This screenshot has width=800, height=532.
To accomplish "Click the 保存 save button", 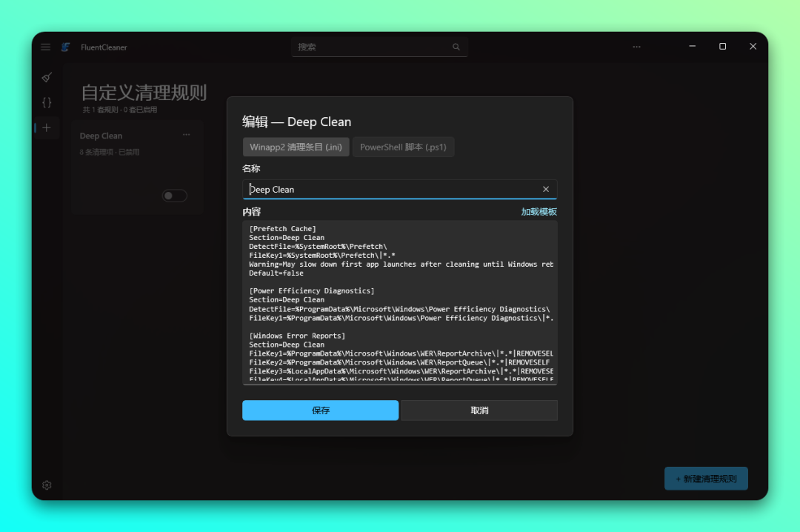I will (x=321, y=410).
